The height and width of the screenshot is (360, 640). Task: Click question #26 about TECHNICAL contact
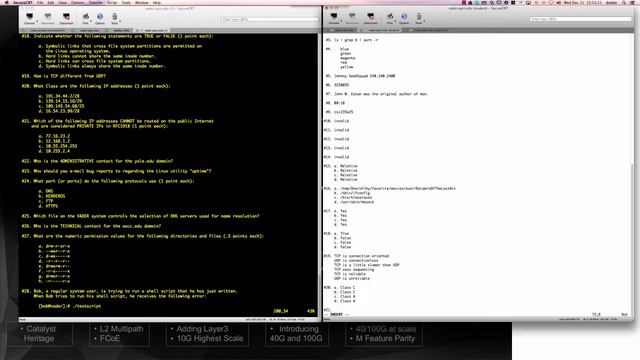pos(91,226)
